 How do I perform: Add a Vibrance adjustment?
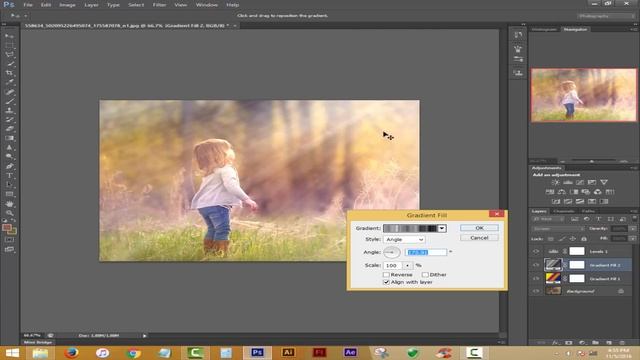point(604,182)
